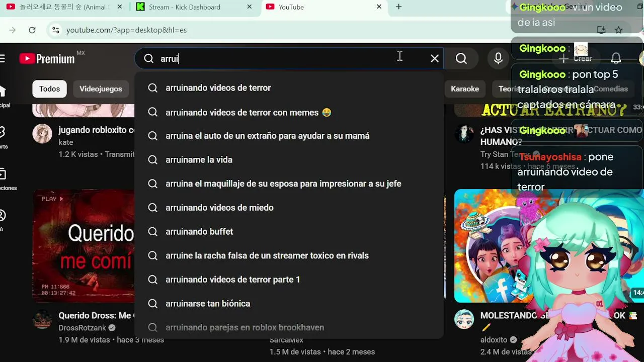Screen dimensions: 644x362
Task: Go forward with the browser arrow
Action: pyautogui.click(x=13, y=30)
